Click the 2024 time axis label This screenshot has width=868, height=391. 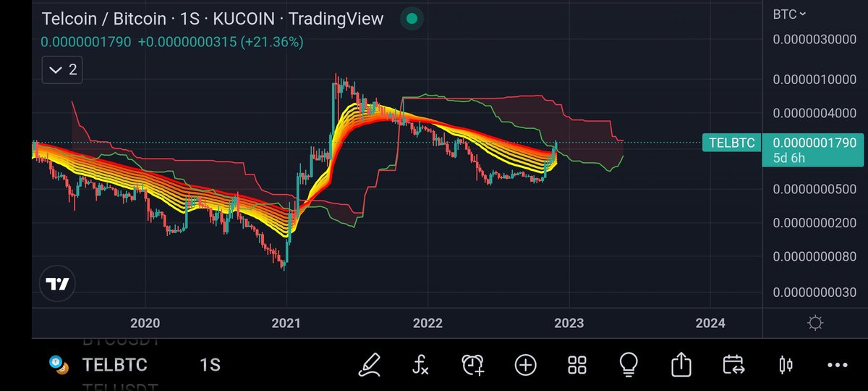(710, 323)
